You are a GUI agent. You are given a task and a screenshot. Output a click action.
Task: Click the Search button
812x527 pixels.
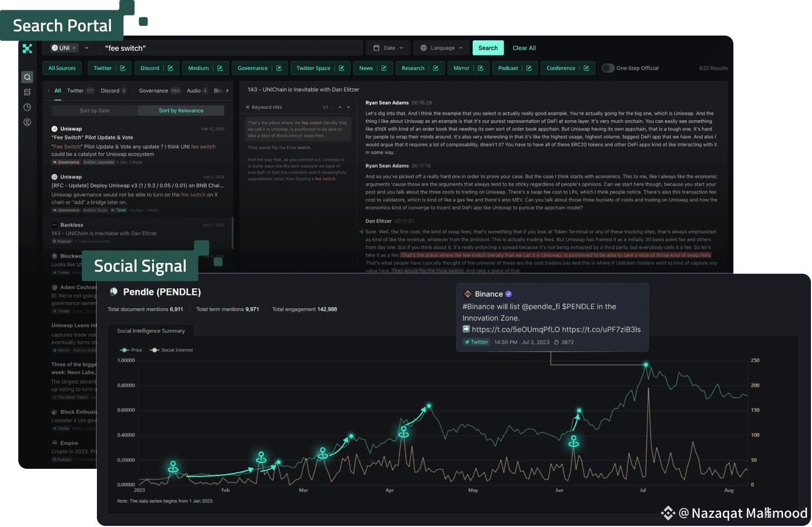coord(488,48)
